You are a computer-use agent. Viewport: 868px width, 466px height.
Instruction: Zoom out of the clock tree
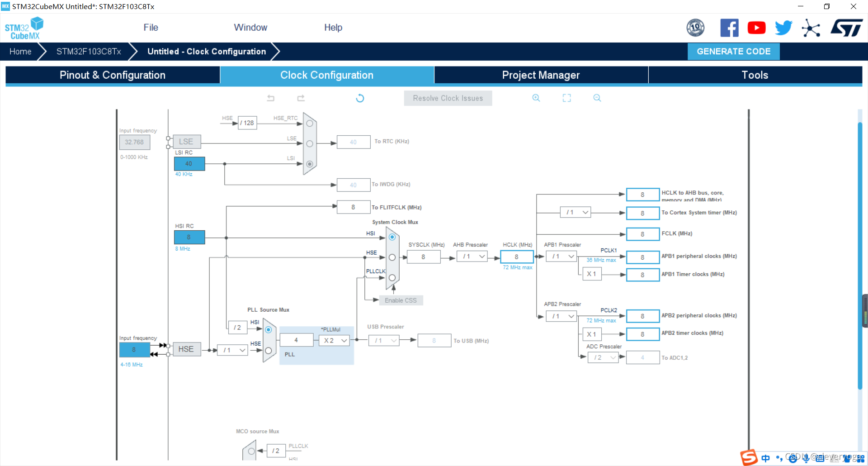[597, 98]
